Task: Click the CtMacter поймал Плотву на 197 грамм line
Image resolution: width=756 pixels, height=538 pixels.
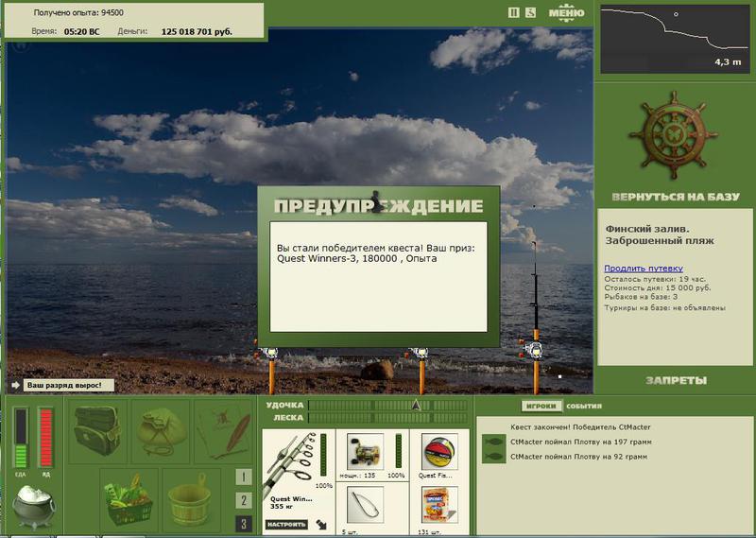Action: coord(580,442)
